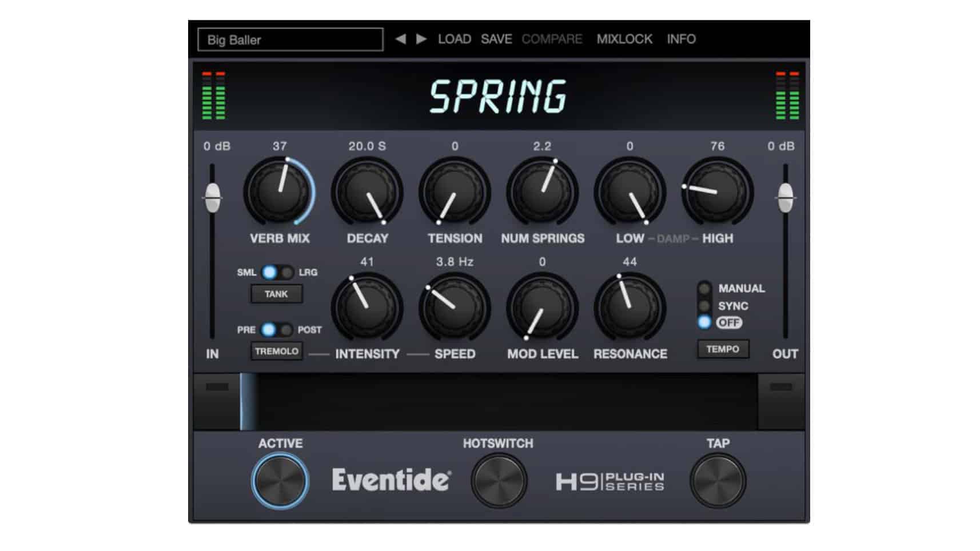
Task: Click the OUT level slider handle
Action: pyautogui.click(x=786, y=198)
